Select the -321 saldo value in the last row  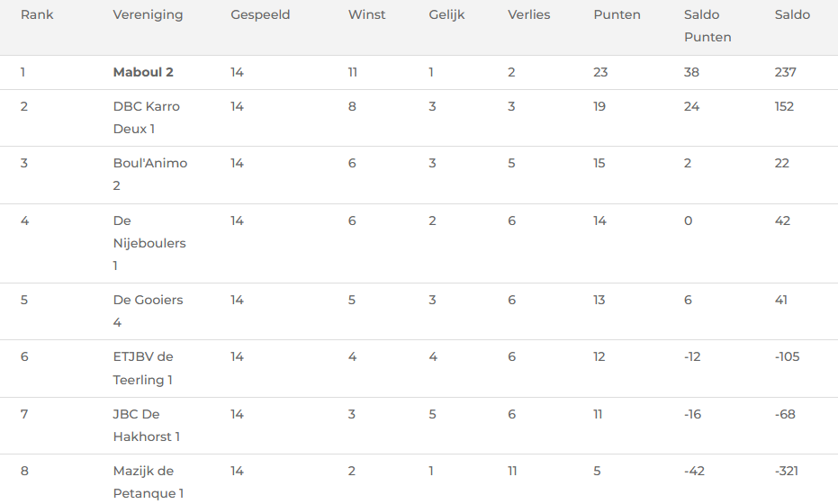pos(787,471)
